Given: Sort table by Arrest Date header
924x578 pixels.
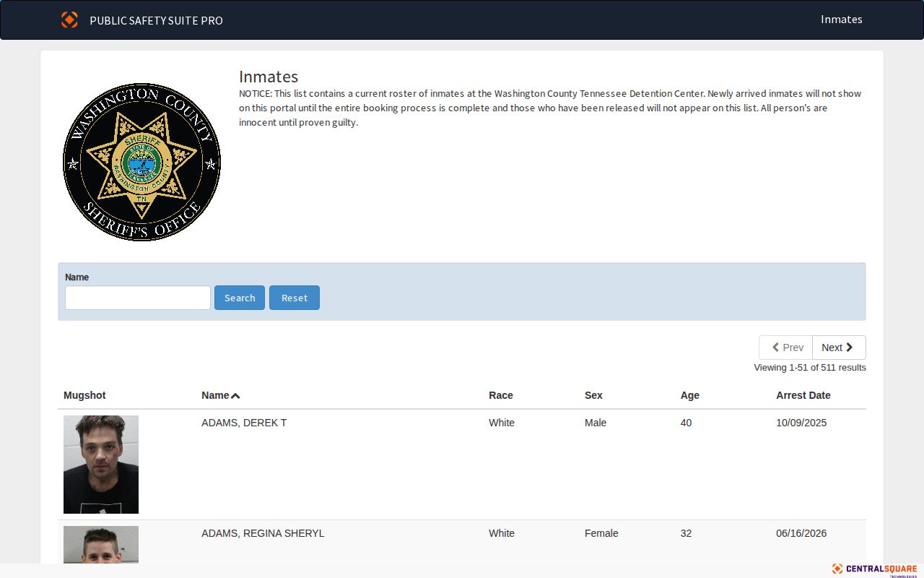Looking at the screenshot, I should (803, 395).
